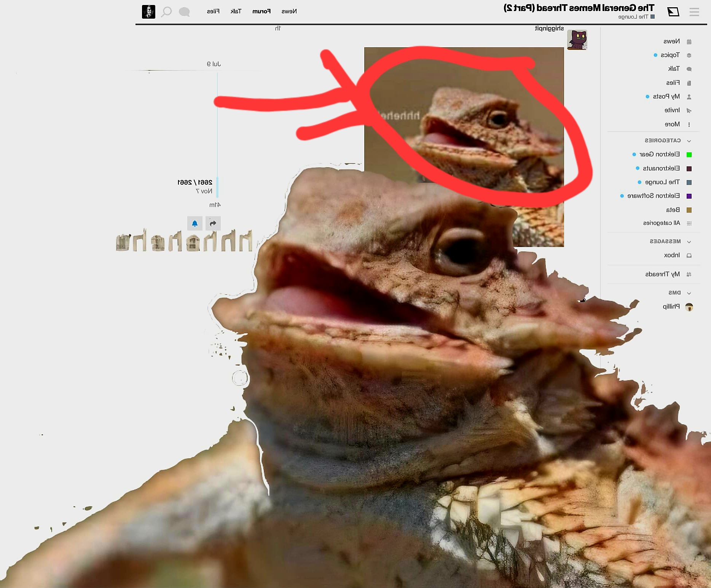Screen dimensions: 711x588
Task: Open Inbox in the sidebar Messages section
Action: pyautogui.click(x=672, y=255)
